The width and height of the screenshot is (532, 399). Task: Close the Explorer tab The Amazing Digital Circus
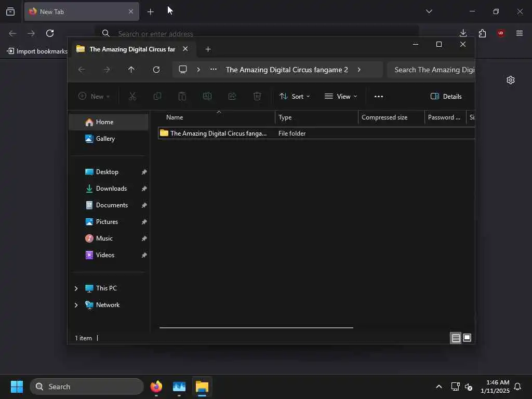point(185,49)
